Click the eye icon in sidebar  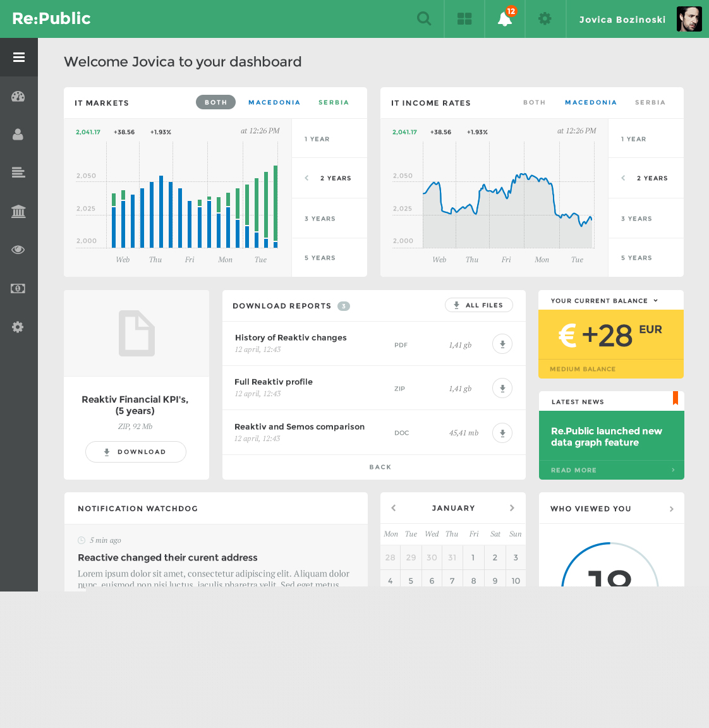[x=18, y=250]
